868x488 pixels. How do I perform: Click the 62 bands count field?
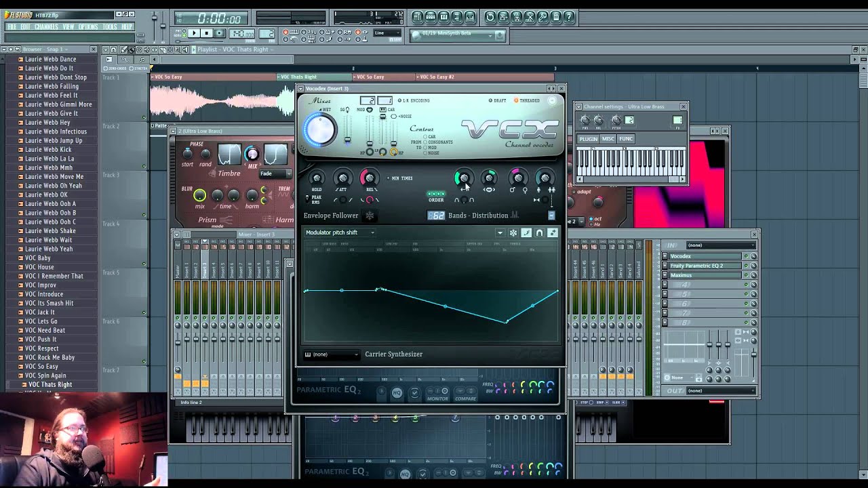pyautogui.click(x=436, y=216)
